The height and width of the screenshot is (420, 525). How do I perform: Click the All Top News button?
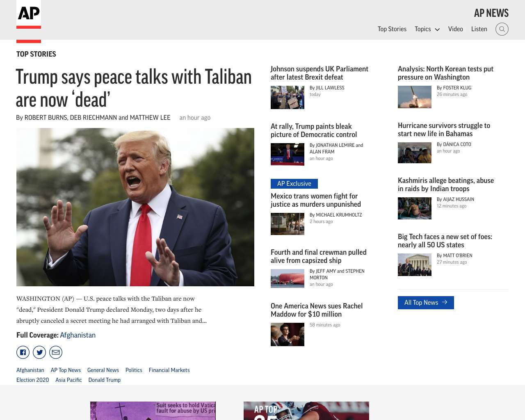(x=426, y=303)
